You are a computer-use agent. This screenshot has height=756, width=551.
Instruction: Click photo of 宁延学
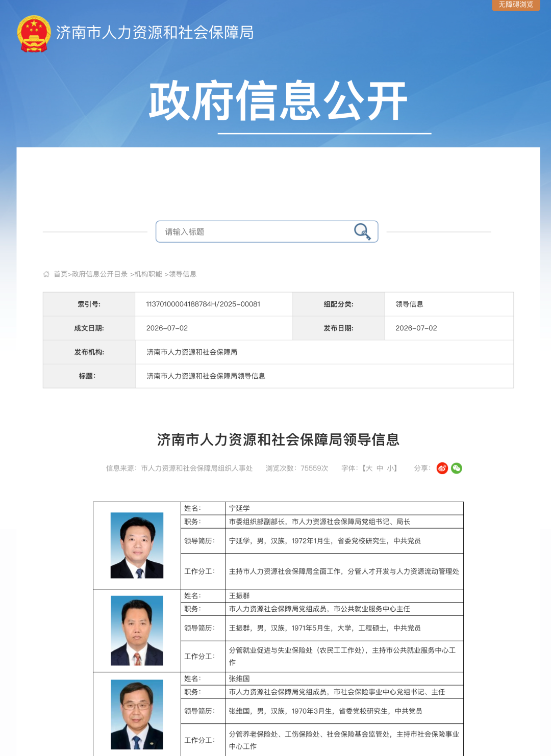137,545
